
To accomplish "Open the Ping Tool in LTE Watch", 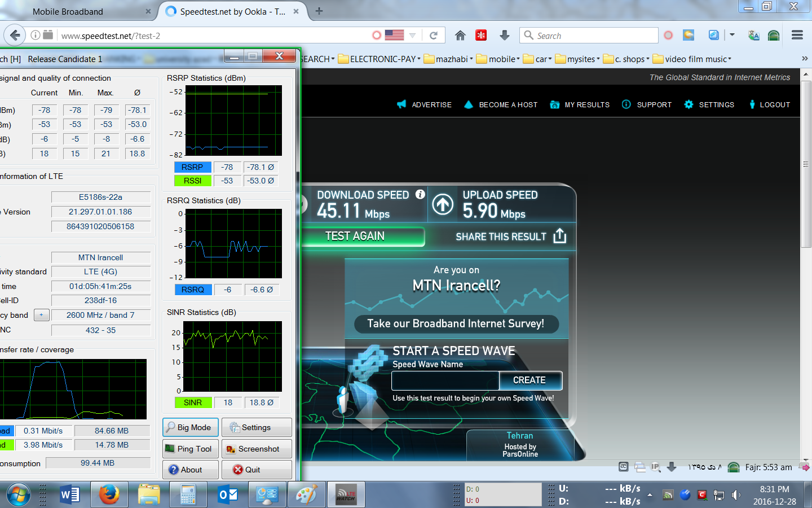I will click(x=191, y=449).
